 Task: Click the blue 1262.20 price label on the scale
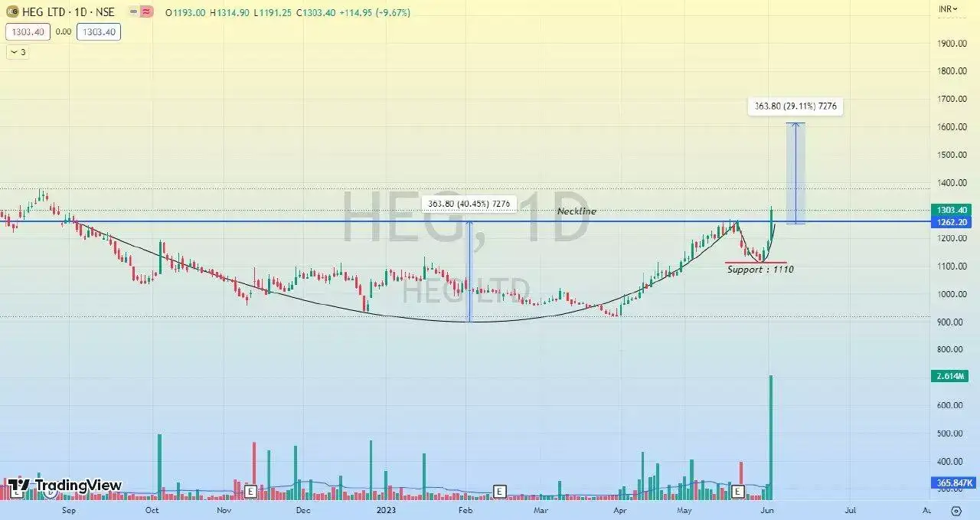click(951, 223)
